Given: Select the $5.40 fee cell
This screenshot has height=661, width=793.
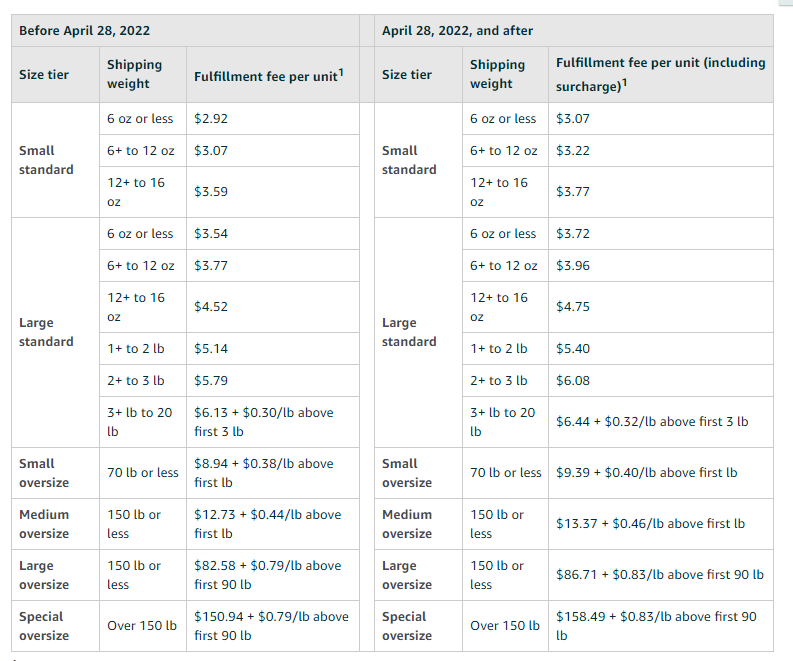Looking at the screenshot, I should coord(574,349).
